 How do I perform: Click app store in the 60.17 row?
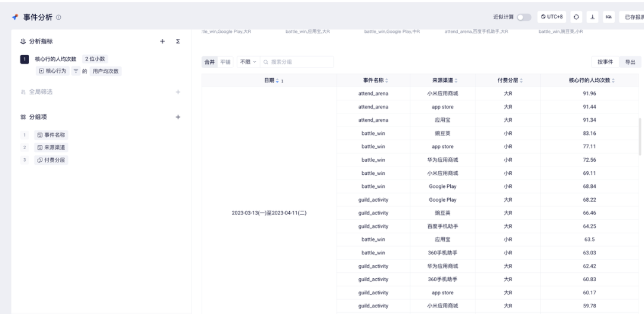(x=442, y=293)
